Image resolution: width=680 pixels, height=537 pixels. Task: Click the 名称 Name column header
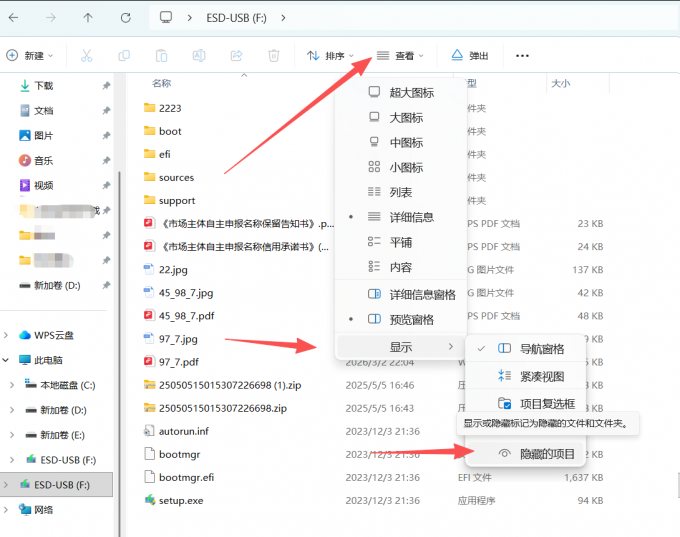[x=162, y=83]
